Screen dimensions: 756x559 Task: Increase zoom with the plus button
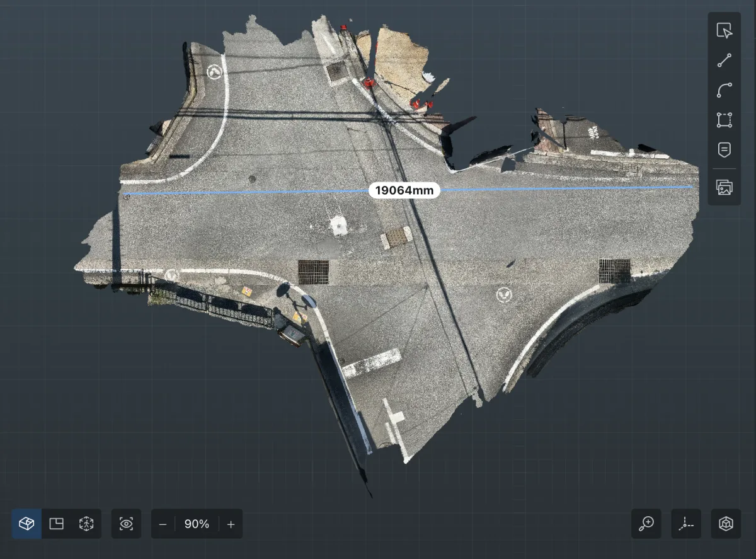point(231,524)
